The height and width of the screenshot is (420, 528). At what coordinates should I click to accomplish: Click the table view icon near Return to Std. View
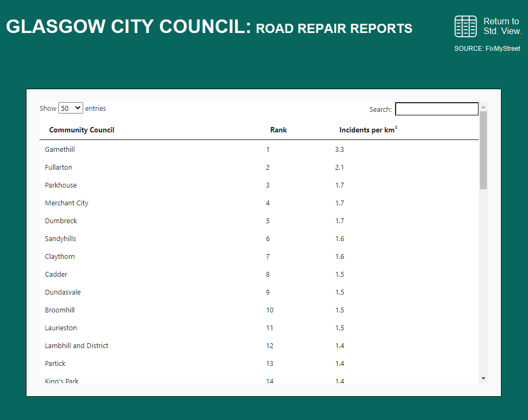click(465, 26)
